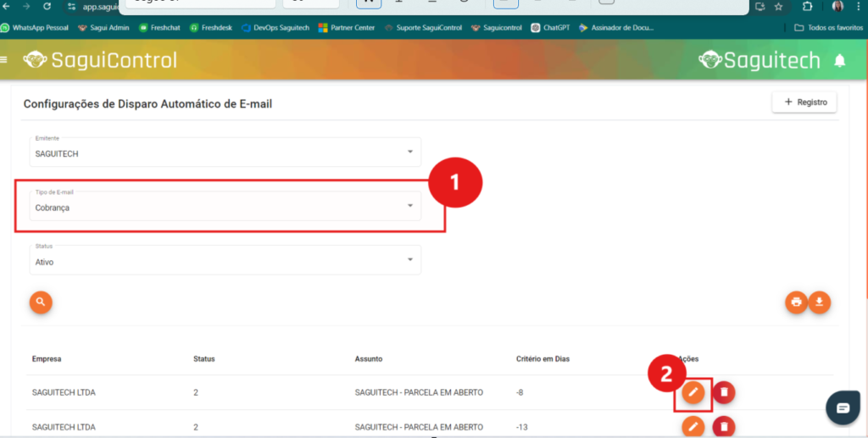This screenshot has width=868, height=438.
Task: Expand the Status dropdown showing Ativo
Action: click(410, 260)
